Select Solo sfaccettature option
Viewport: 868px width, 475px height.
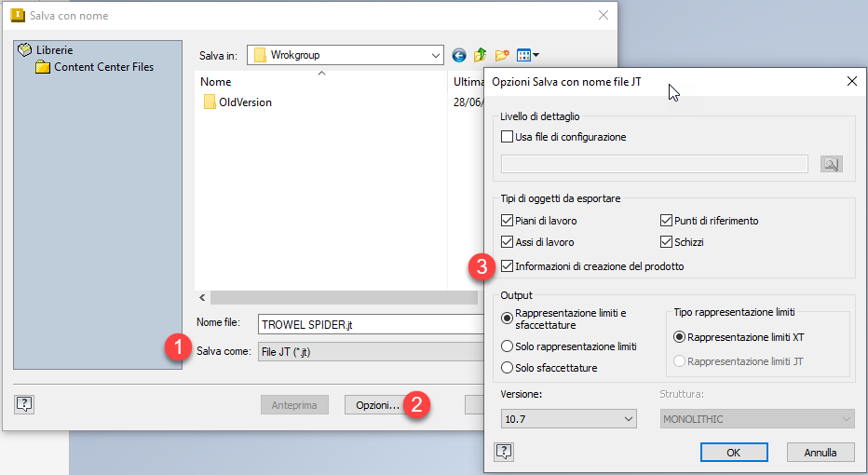(x=507, y=368)
